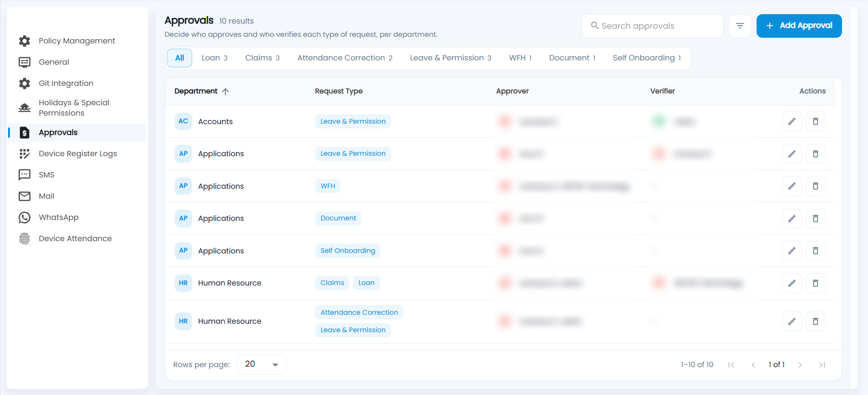Delete the Applications Document row
This screenshot has height=395, width=868.
pyautogui.click(x=816, y=219)
